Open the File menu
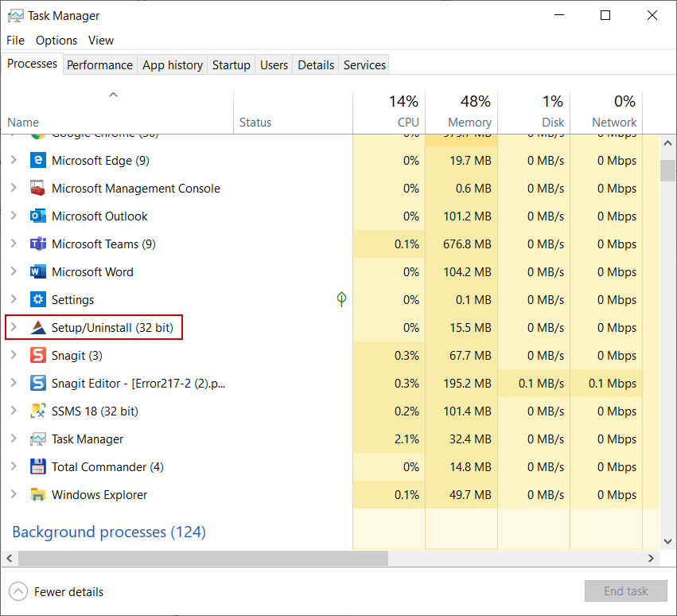This screenshot has width=677, height=616. pos(16,40)
